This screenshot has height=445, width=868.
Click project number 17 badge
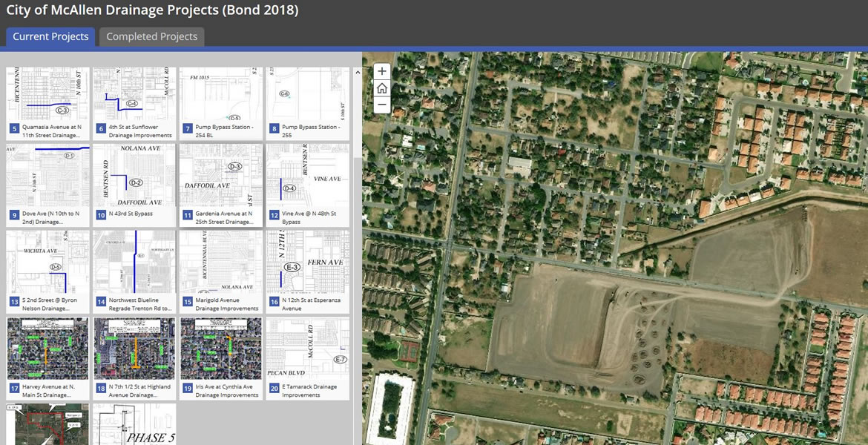click(x=14, y=389)
